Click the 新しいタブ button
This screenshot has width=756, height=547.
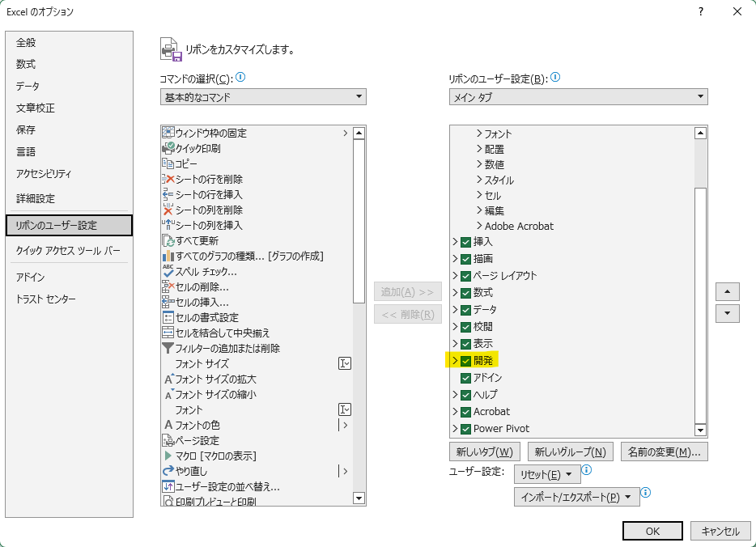point(484,452)
